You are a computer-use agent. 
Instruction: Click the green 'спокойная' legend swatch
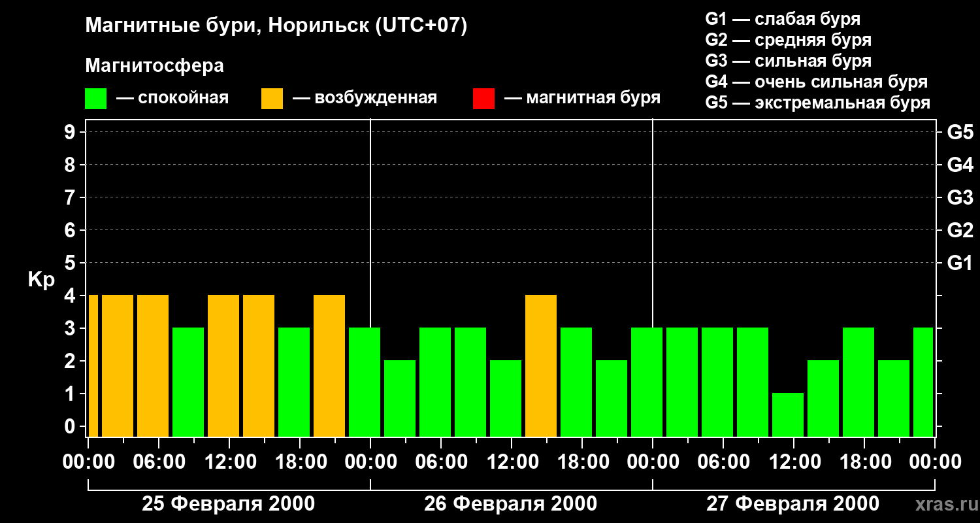click(x=95, y=99)
